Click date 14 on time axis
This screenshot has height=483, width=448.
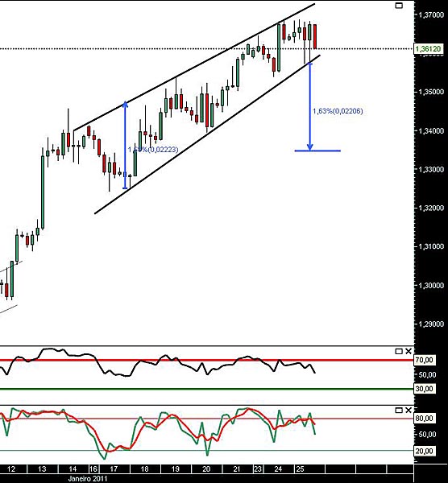73,469
